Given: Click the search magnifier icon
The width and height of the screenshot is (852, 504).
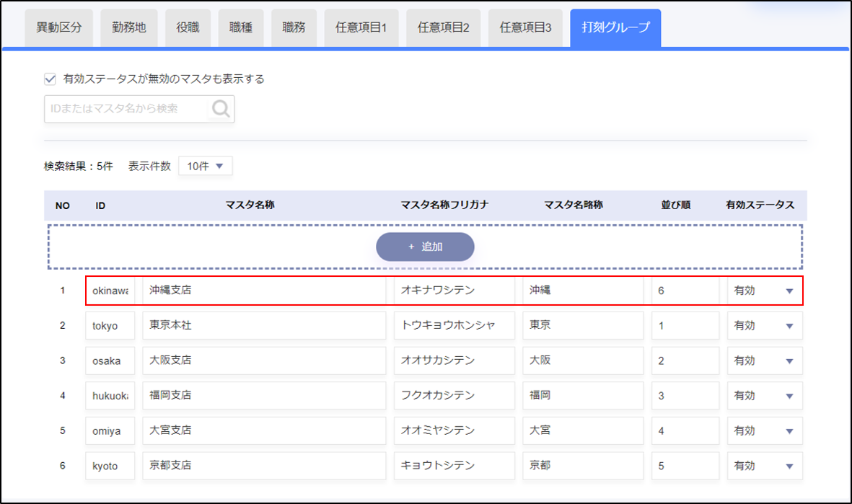Looking at the screenshot, I should 221,109.
